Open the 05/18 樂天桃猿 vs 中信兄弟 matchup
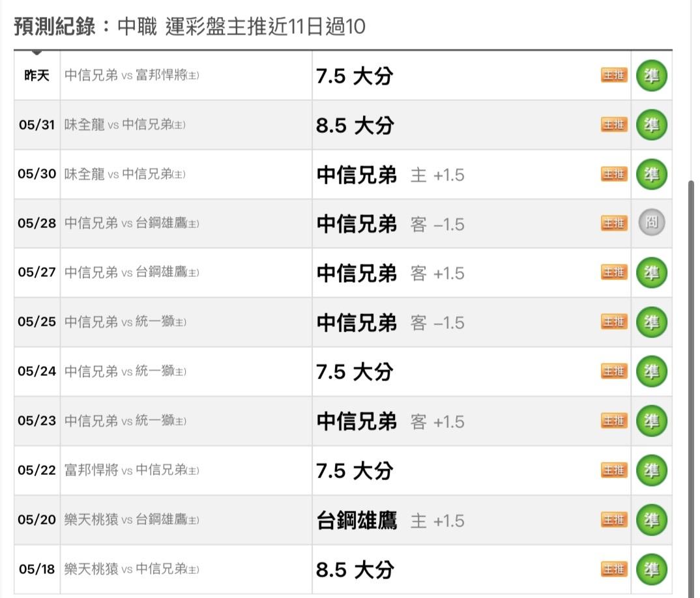The width and height of the screenshot is (700, 598). pyautogui.click(x=132, y=569)
